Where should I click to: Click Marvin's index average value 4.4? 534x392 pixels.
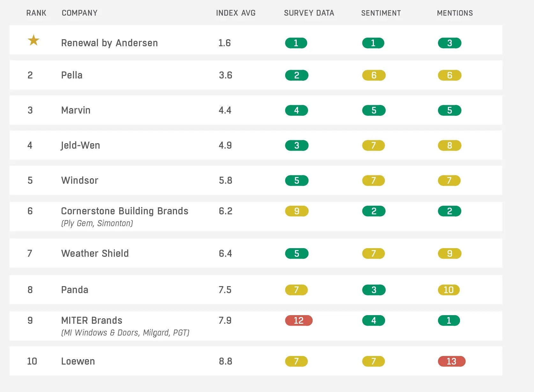pyautogui.click(x=225, y=110)
